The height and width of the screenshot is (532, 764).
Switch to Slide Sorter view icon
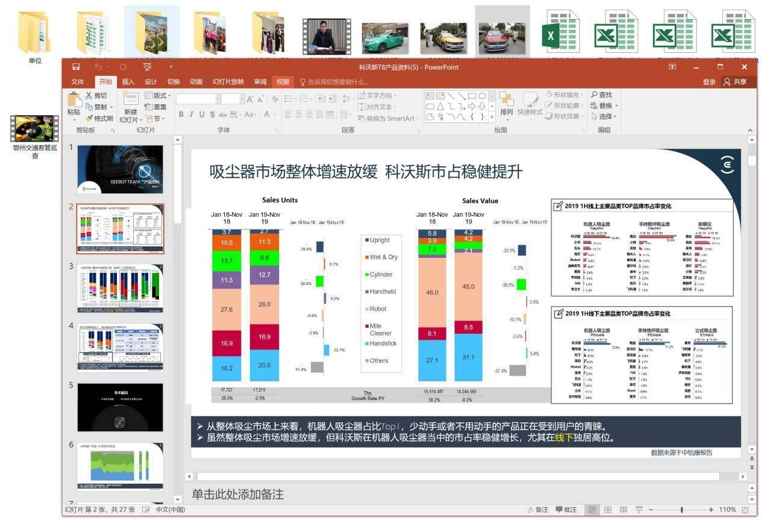pyautogui.click(x=608, y=510)
